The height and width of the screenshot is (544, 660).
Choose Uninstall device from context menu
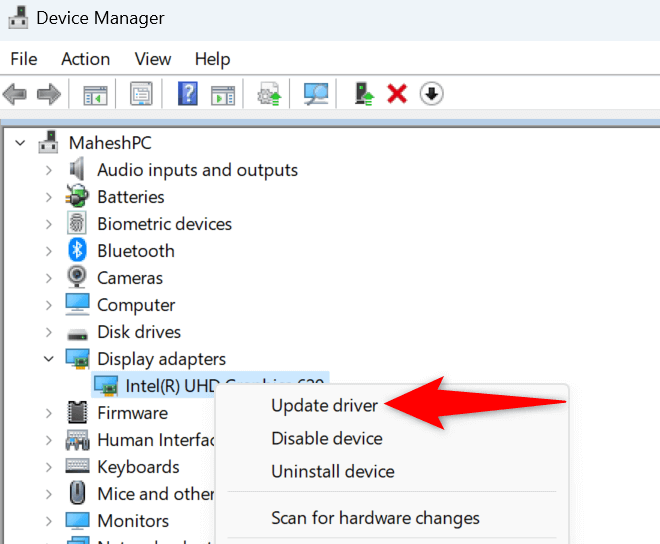coord(333,471)
